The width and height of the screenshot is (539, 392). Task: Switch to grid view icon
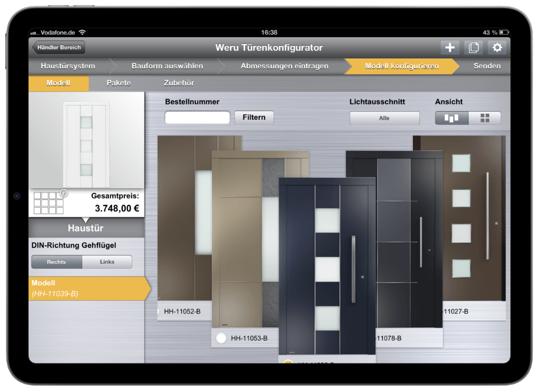click(x=485, y=118)
